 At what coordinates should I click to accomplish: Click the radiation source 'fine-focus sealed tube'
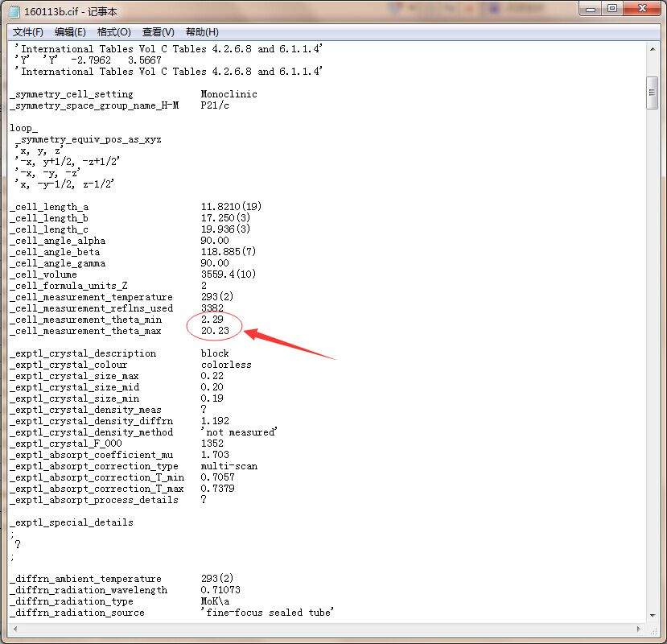pos(268,613)
